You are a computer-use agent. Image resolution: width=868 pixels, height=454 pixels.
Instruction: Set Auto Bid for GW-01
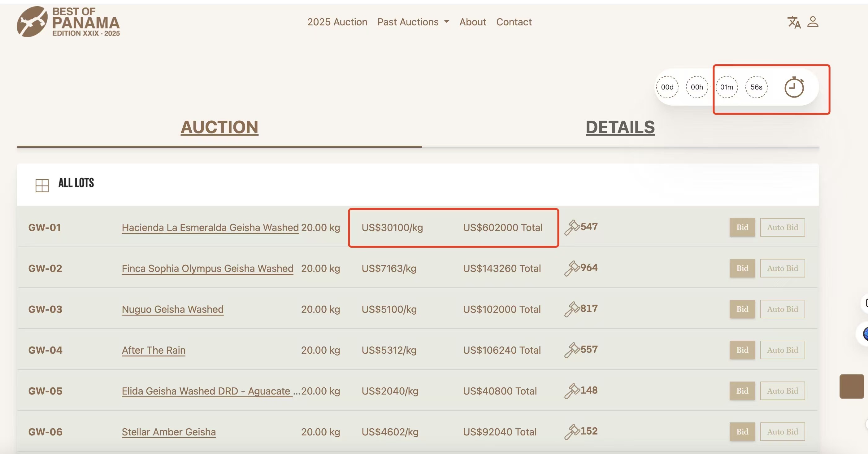pyautogui.click(x=783, y=227)
